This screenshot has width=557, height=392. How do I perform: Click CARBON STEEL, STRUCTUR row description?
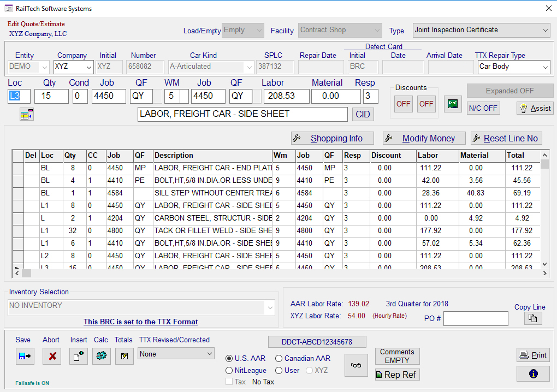coord(213,218)
